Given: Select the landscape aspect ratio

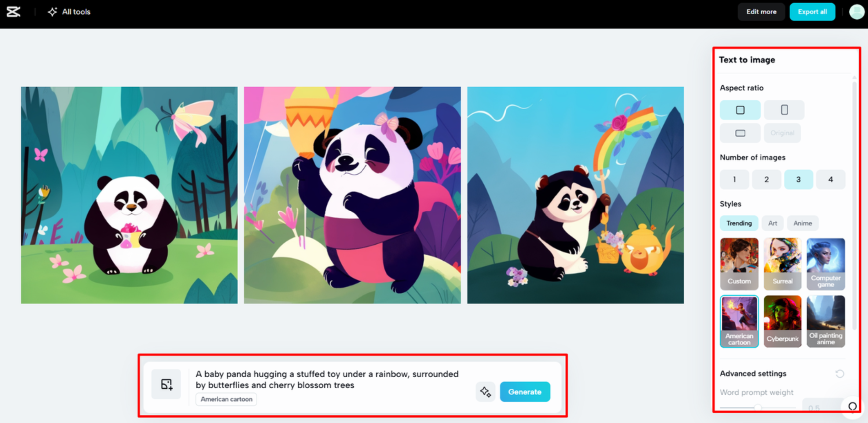Looking at the screenshot, I should (740, 133).
